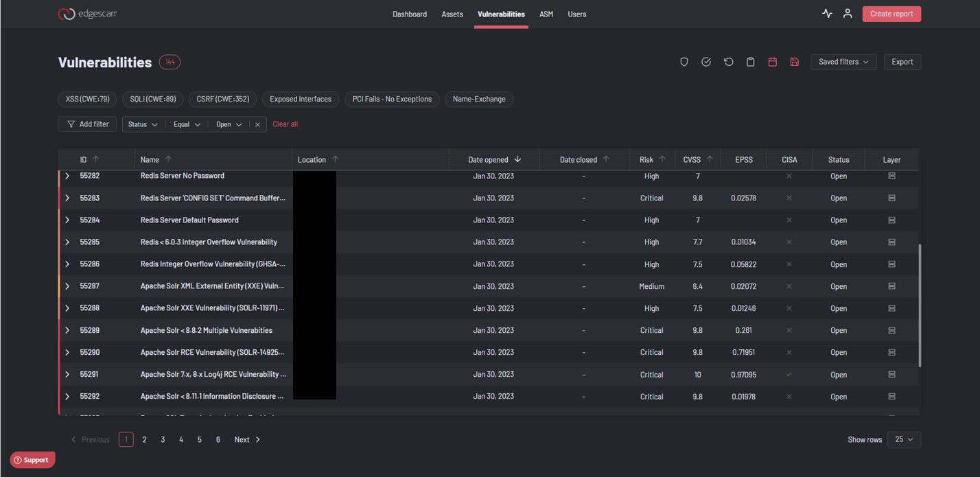This screenshot has width=980, height=477.
Task: Sort by CVSS column arrow
Action: [710, 159]
